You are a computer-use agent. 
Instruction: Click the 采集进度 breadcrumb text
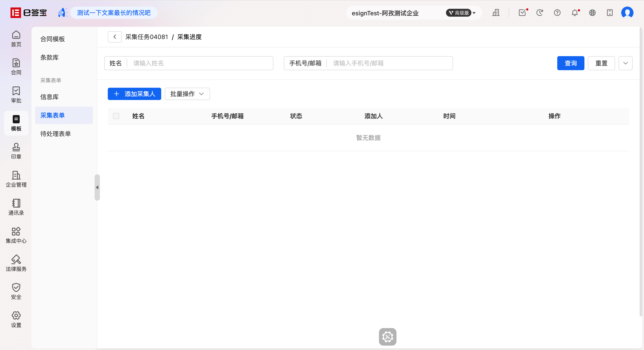coord(189,37)
